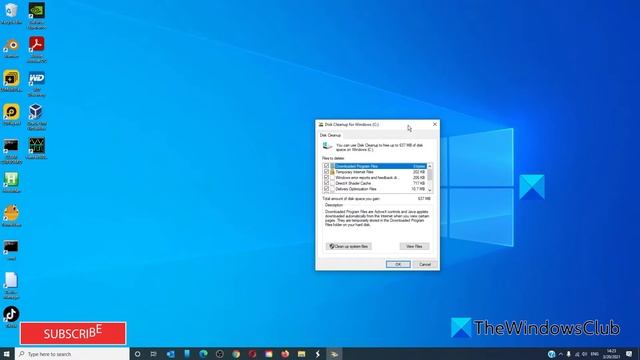Open Firefox from the taskbar
The image size is (640, 360).
[285, 354]
